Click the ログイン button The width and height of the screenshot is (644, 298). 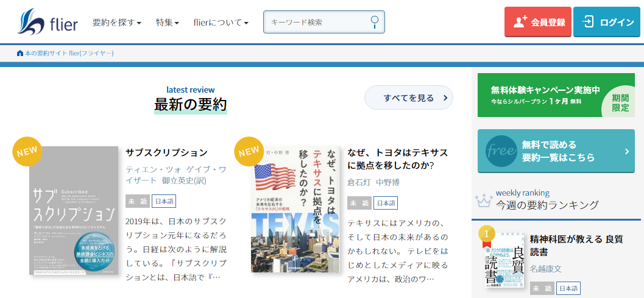click(x=608, y=22)
